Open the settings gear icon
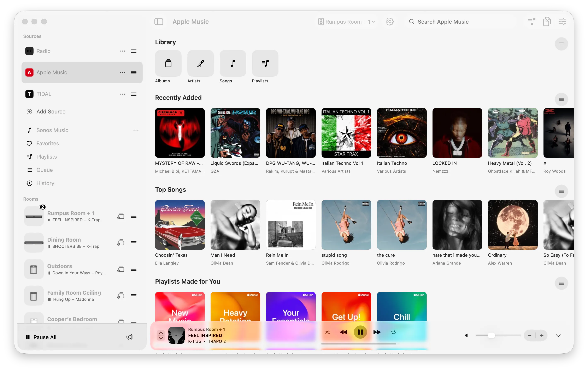The width and height of the screenshot is (588, 371). 390,22
